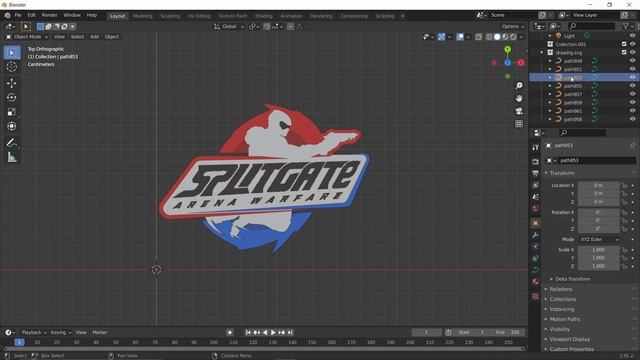This screenshot has height=360, width=640.
Task: Toggle the camera view icon
Action: [x=519, y=111]
